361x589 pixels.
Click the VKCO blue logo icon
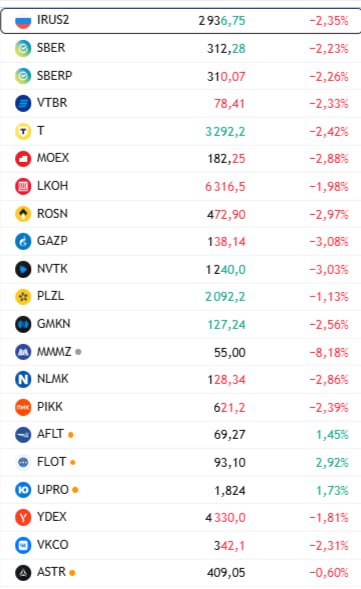coord(23,545)
